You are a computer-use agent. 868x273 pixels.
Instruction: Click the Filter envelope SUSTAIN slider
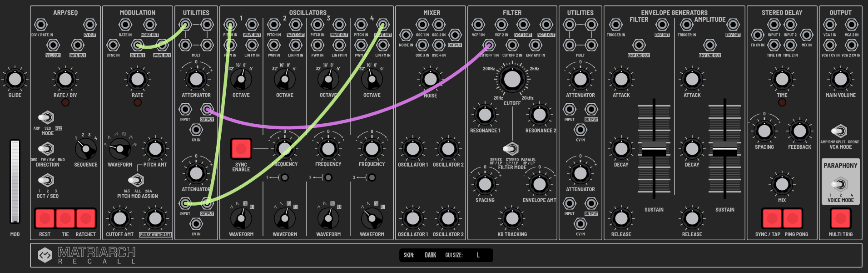pyautogui.click(x=654, y=149)
